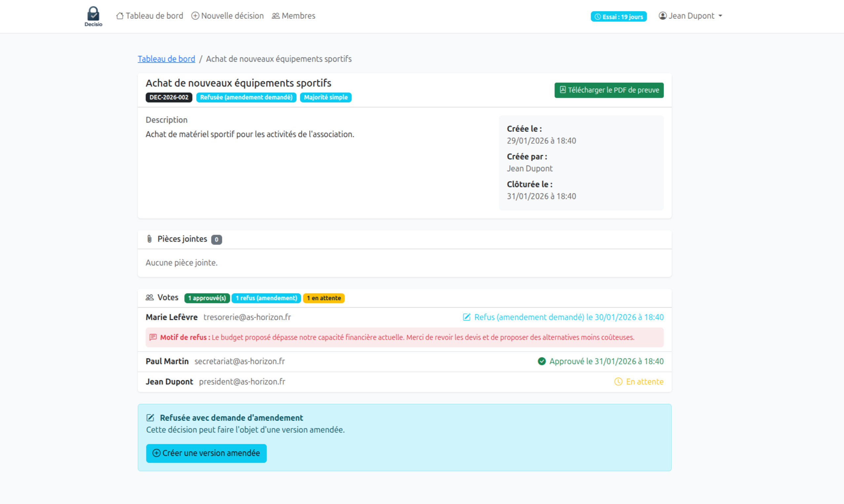Click the plus-circle icon of Nouvelle décision
Viewport: 844px width, 504px height.
(x=195, y=16)
